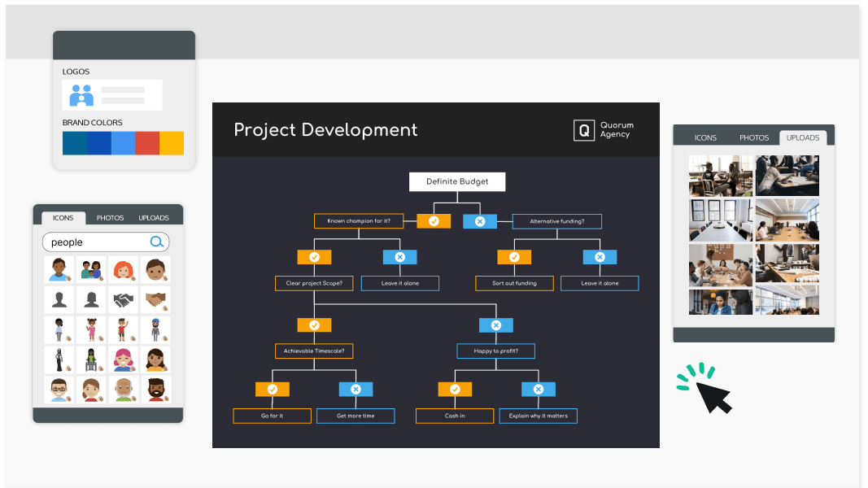Select the man with glasses icon

59,390
